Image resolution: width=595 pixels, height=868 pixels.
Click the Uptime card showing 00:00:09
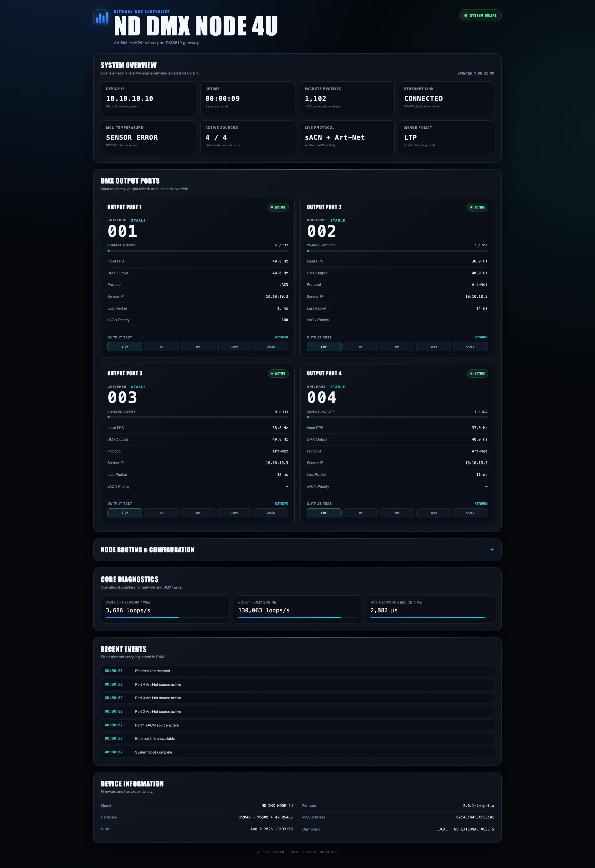[x=247, y=99]
